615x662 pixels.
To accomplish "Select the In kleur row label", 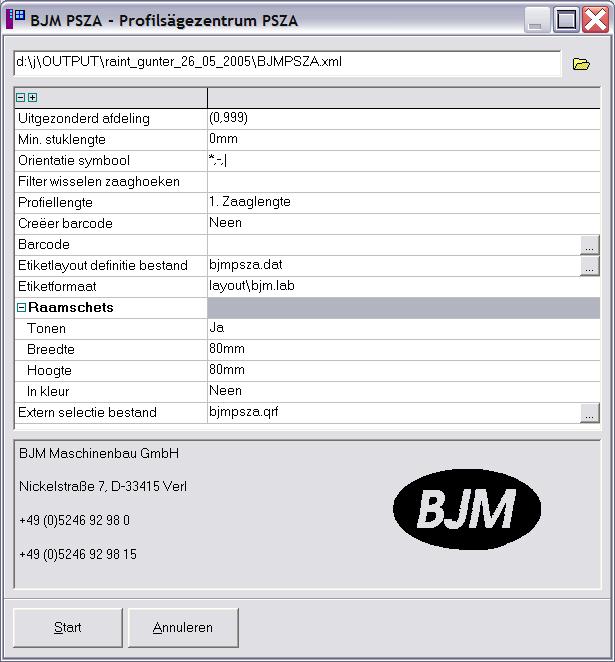I will (48, 392).
